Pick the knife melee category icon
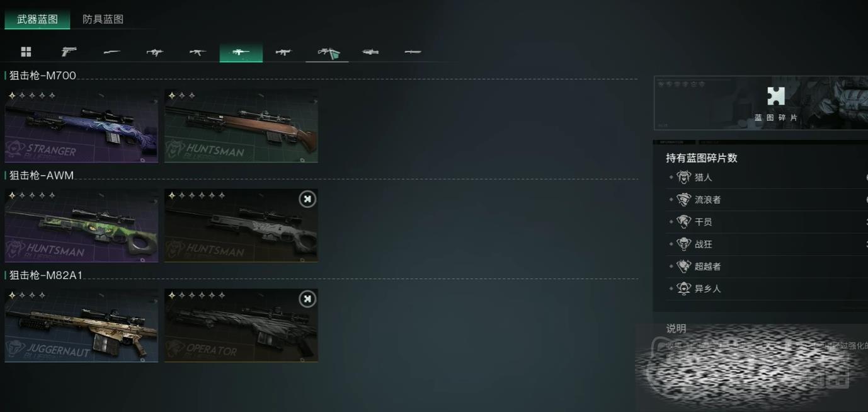868x412 pixels. (x=413, y=52)
